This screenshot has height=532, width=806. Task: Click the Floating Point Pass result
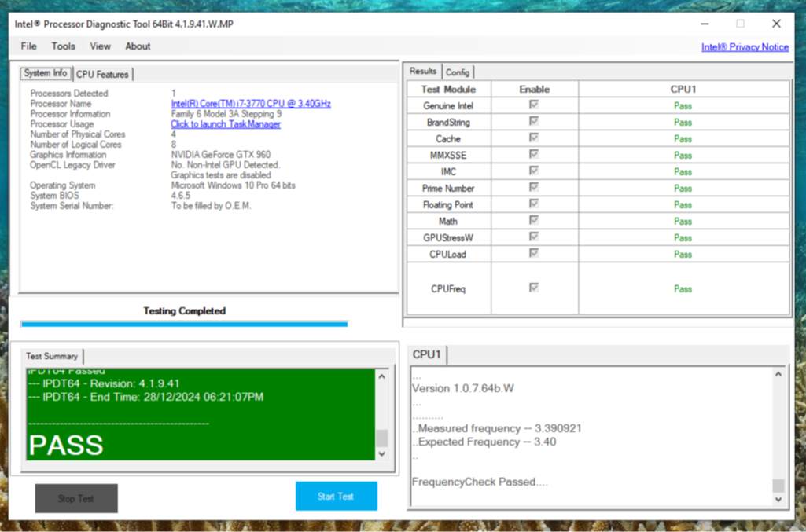[x=683, y=205]
